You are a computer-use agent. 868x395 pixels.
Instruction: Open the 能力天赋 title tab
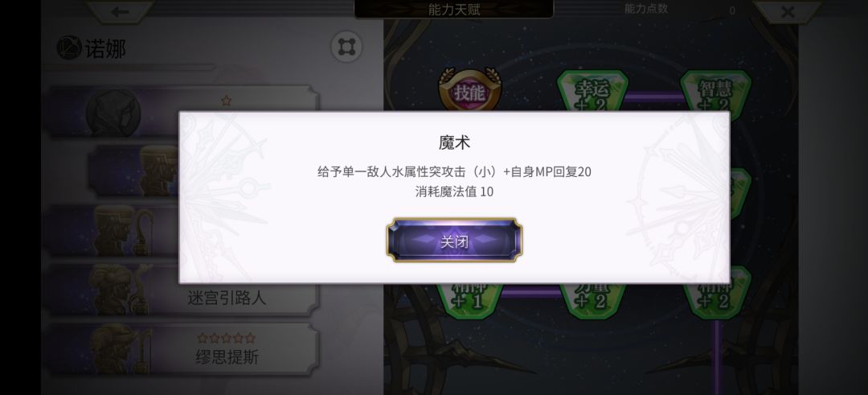click(454, 9)
